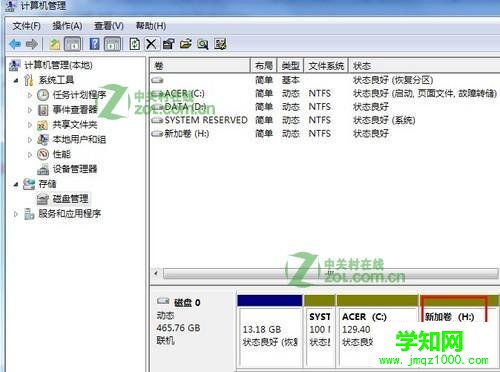The width and height of the screenshot is (500, 372).
Task: Click the Delete X toolbar icon
Action: click(x=151, y=44)
